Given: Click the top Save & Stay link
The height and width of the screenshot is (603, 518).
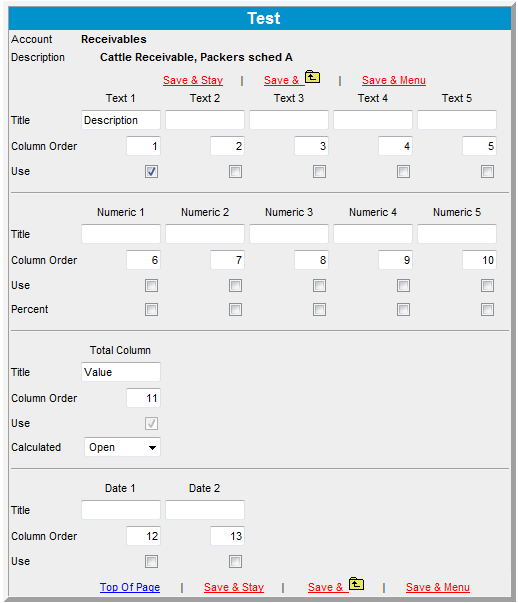Looking at the screenshot, I should (x=193, y=80).
